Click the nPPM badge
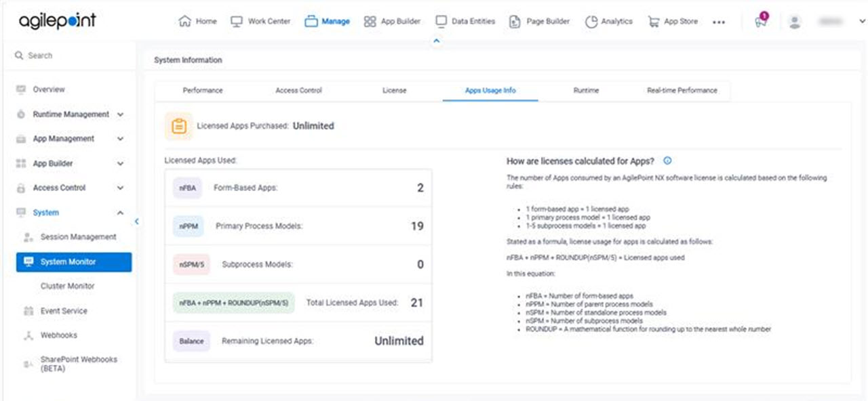 coord(189,226)
